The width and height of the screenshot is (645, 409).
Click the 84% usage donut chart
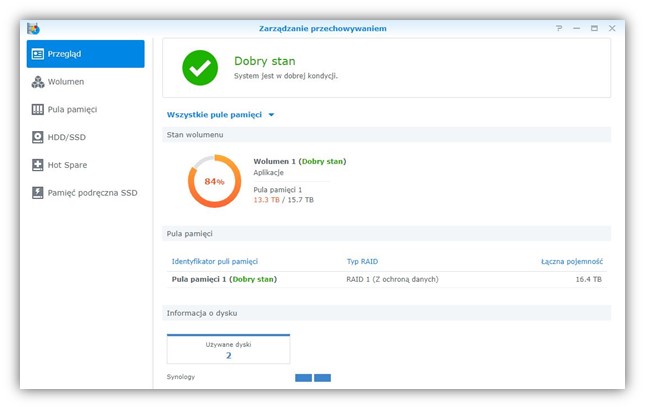pyautogui.click(x=214, y=181)
